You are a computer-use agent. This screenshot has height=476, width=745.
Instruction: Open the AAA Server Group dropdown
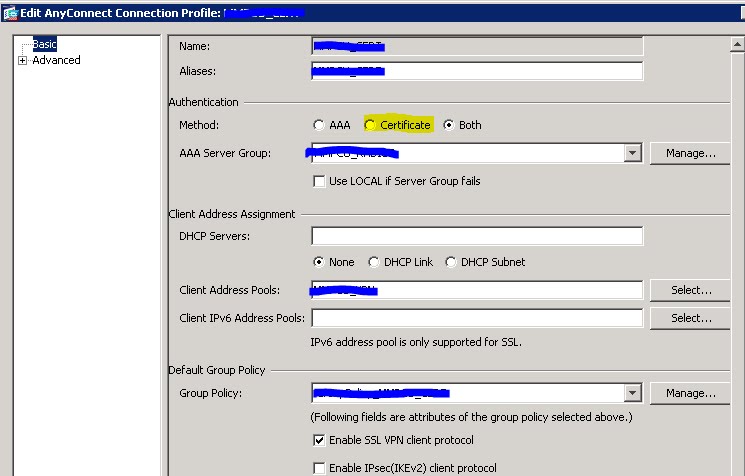tap(632, 153)
